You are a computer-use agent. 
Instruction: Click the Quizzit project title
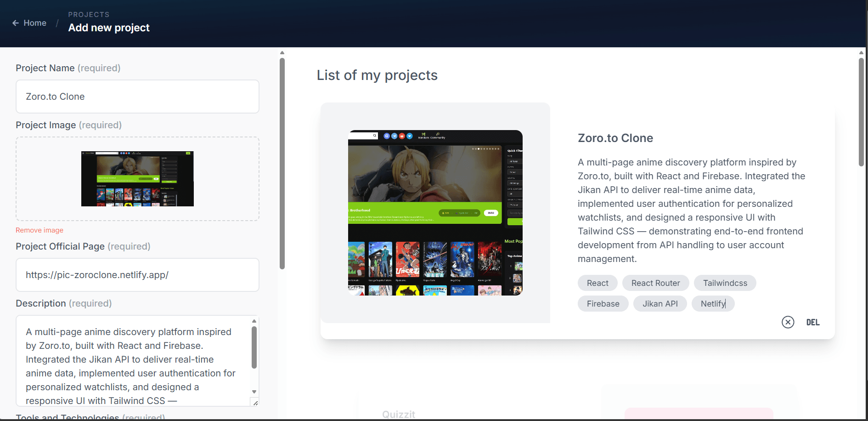(399, 415)
